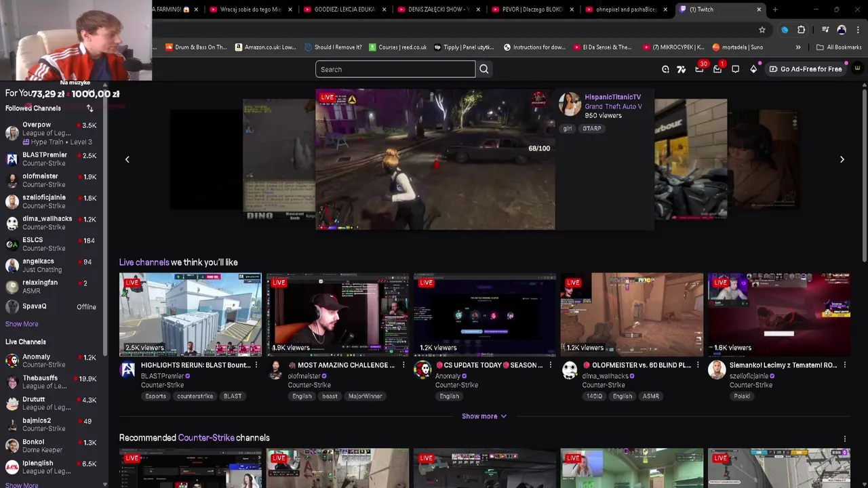Open the Courses | reed.co.uk bookmark
868x488 pixels.
398,47
